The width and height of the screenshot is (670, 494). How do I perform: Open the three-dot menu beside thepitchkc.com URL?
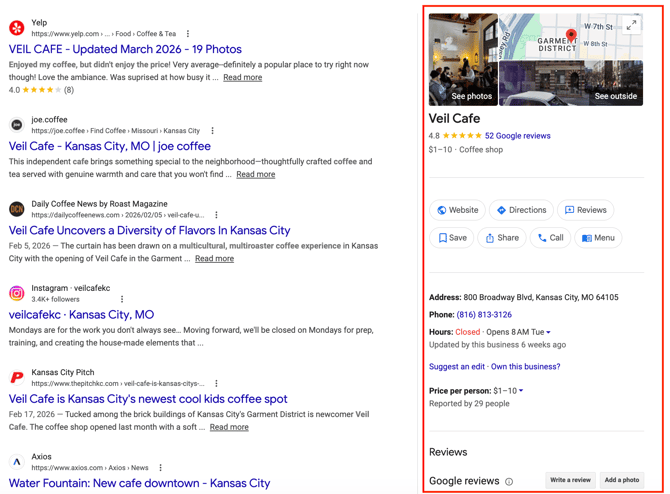[x=216, y=383]
